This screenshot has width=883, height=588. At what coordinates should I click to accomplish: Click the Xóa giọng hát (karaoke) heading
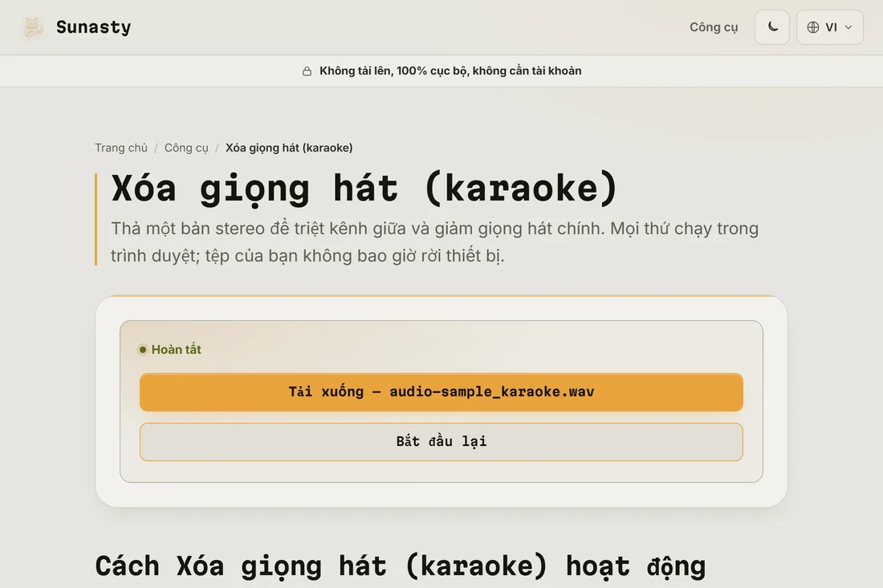[x=365, y=188]
